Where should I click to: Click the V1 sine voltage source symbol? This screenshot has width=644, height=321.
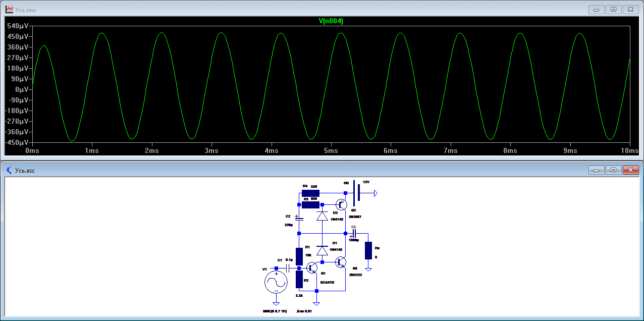[276, 283]
